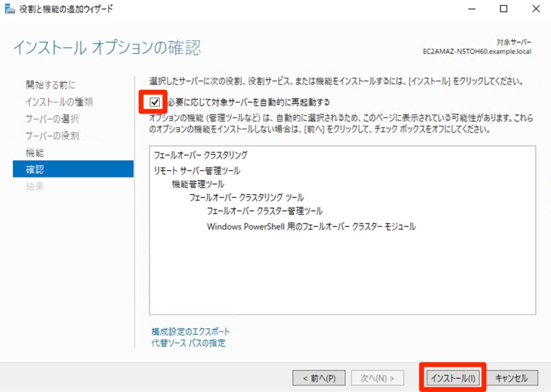Click the キャンセル button

coord(511,378)
